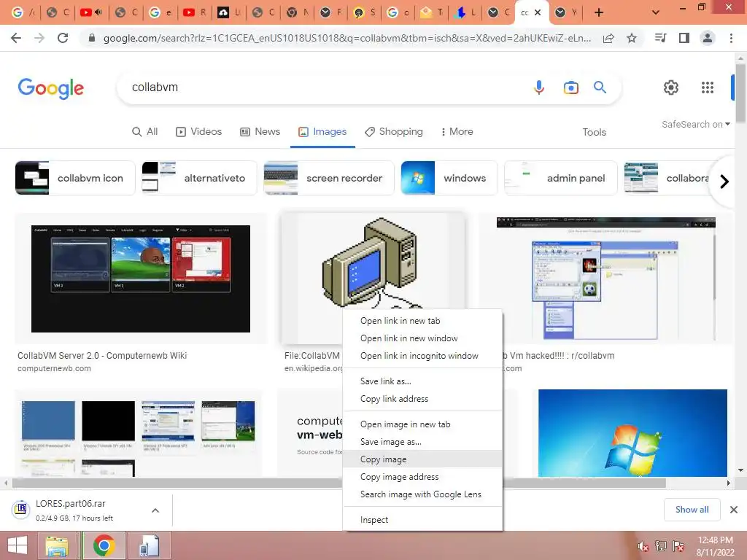Open 'CollabVM Server 2.0 - Computernewb Wiki' link
The width and height of the screenshot is (747, 560).
click(102, 355)
